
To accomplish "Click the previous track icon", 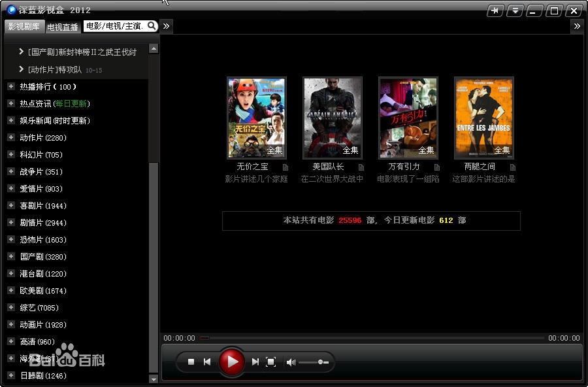I will (208, 362).
